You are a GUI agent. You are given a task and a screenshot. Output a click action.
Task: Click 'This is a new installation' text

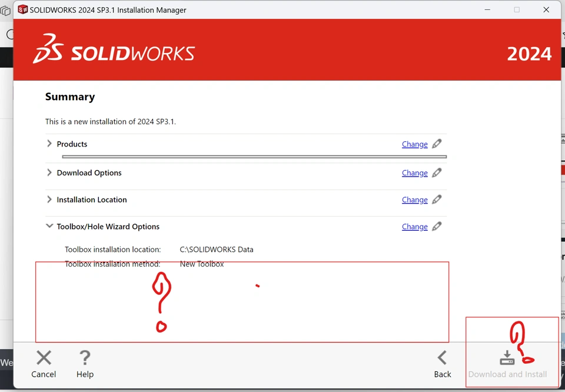[111, 121]
